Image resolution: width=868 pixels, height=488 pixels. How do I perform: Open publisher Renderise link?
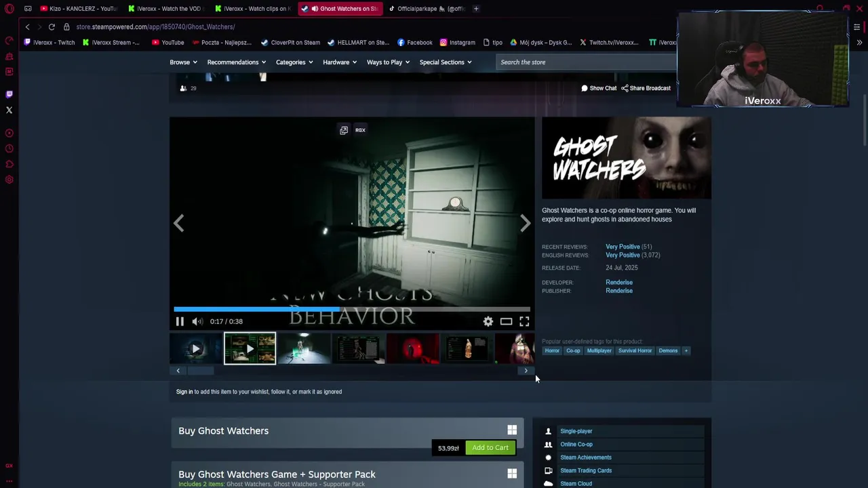click(x=619, y=291)
